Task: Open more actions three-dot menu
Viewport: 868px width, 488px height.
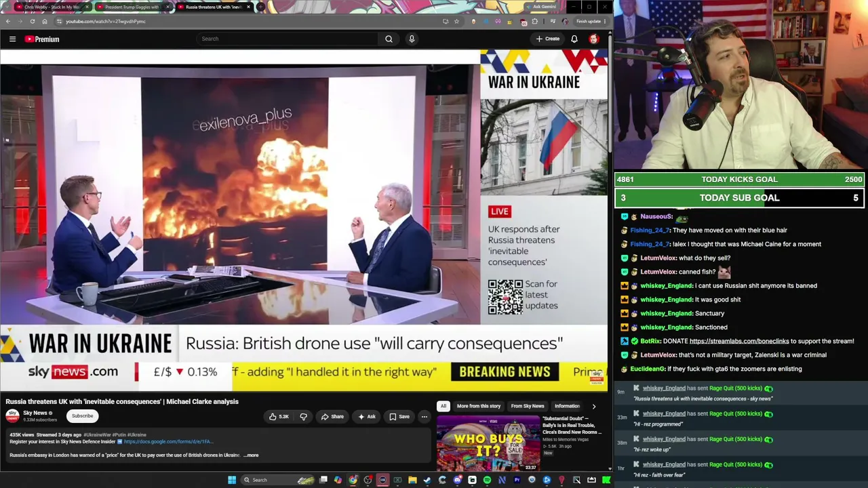Action: [x=424, y=417]
